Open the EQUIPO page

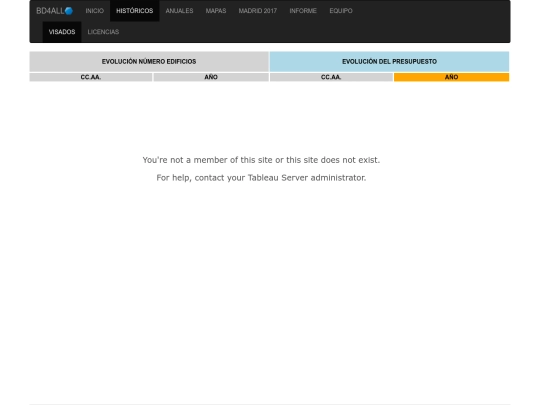click(x=341, y=11)
